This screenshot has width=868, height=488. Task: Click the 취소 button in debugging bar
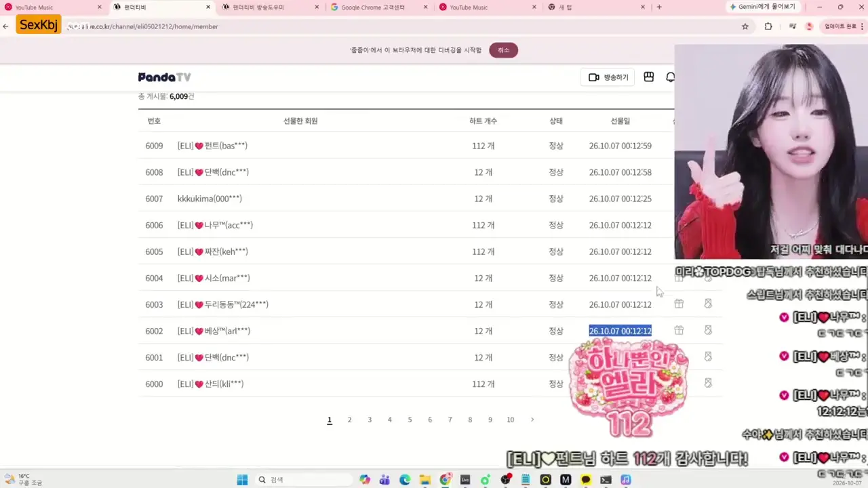504,50
